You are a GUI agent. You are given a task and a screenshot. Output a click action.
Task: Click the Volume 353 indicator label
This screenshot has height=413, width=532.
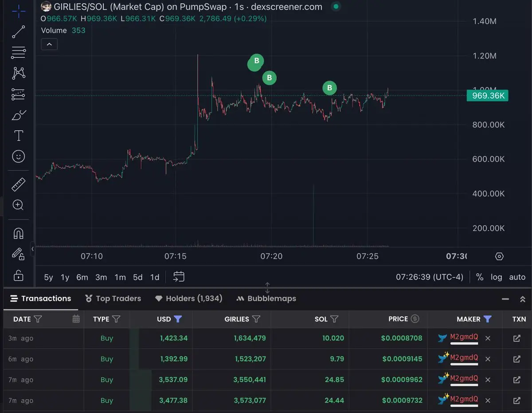(63, 30)
